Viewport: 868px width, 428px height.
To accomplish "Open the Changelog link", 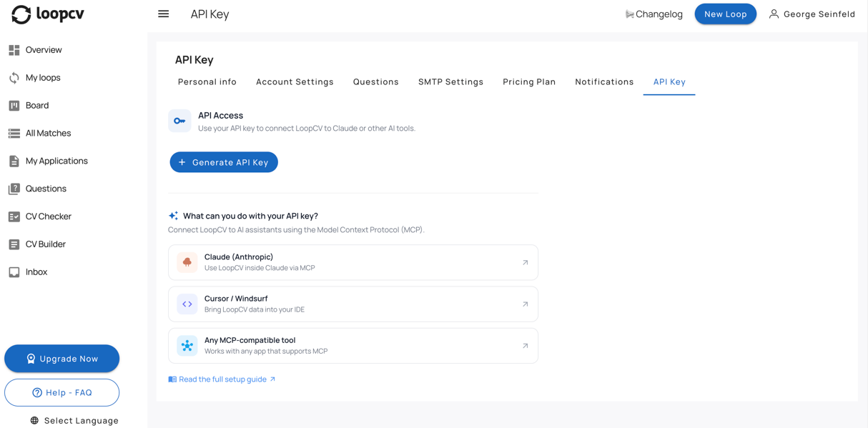I will (654, 14).
